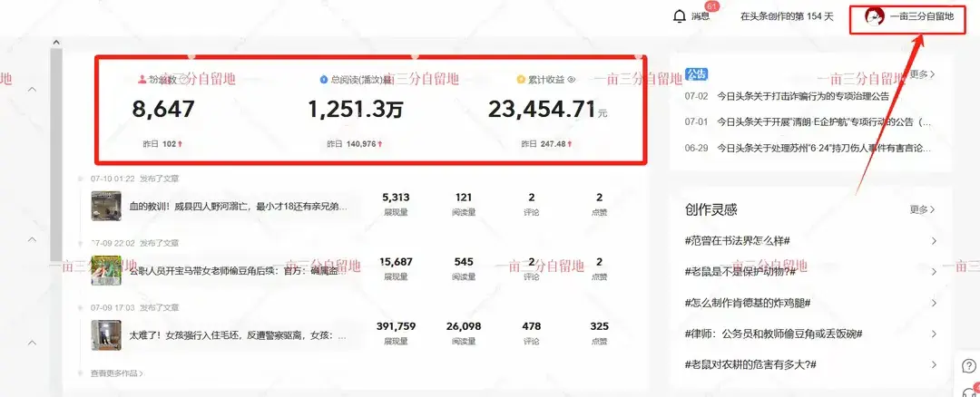
Task: Select topic #老鼠是不是保护动物?#
Action: click(740, 272)
